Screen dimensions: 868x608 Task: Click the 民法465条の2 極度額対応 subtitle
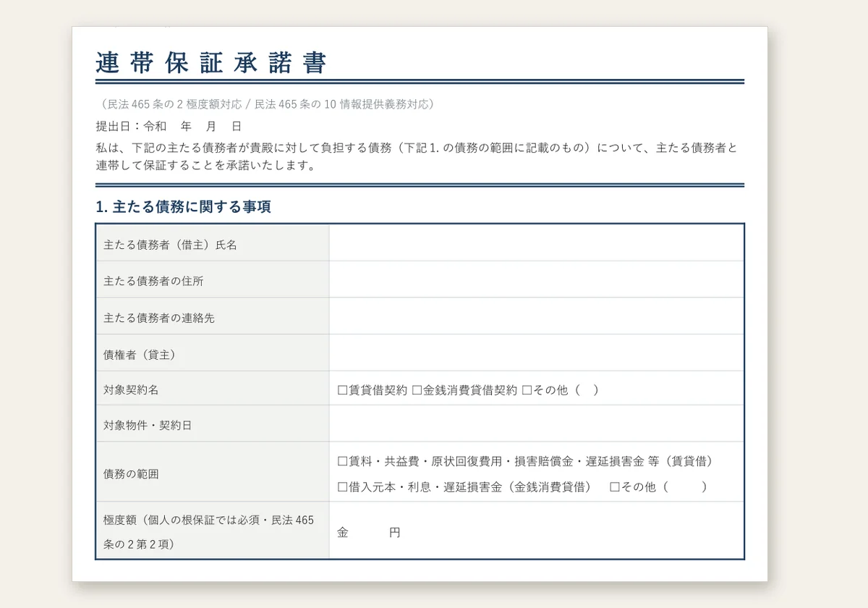point(267,104)
